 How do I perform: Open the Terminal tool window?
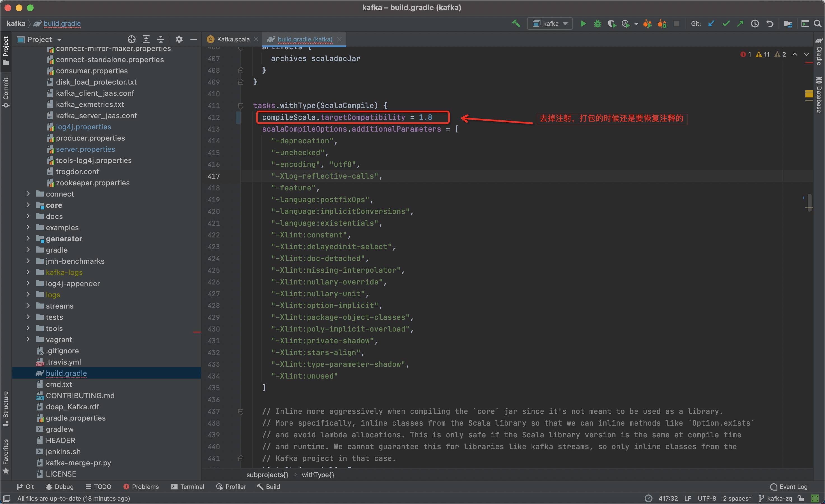point(188,487)
